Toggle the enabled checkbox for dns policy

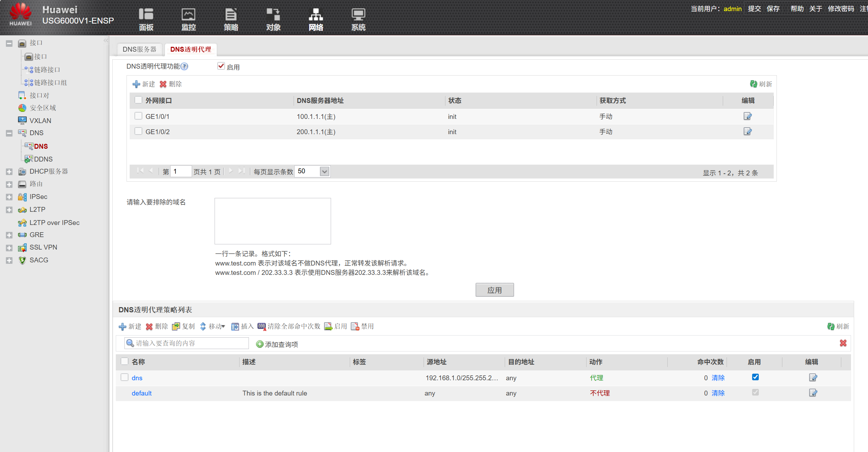point(755,377)
